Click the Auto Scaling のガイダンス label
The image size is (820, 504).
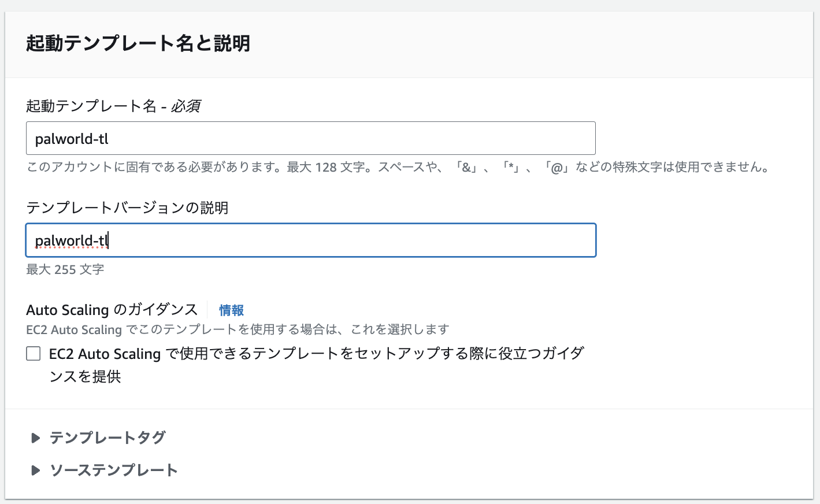112,310
